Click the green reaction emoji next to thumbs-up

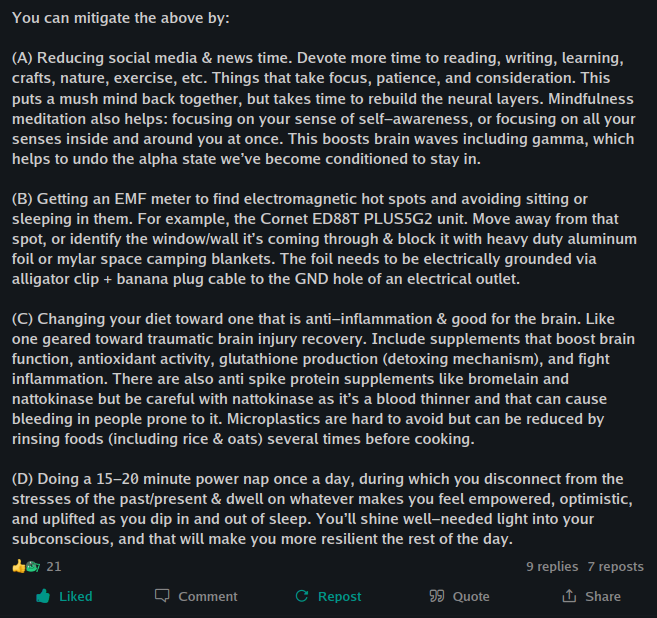coord(32,566)
